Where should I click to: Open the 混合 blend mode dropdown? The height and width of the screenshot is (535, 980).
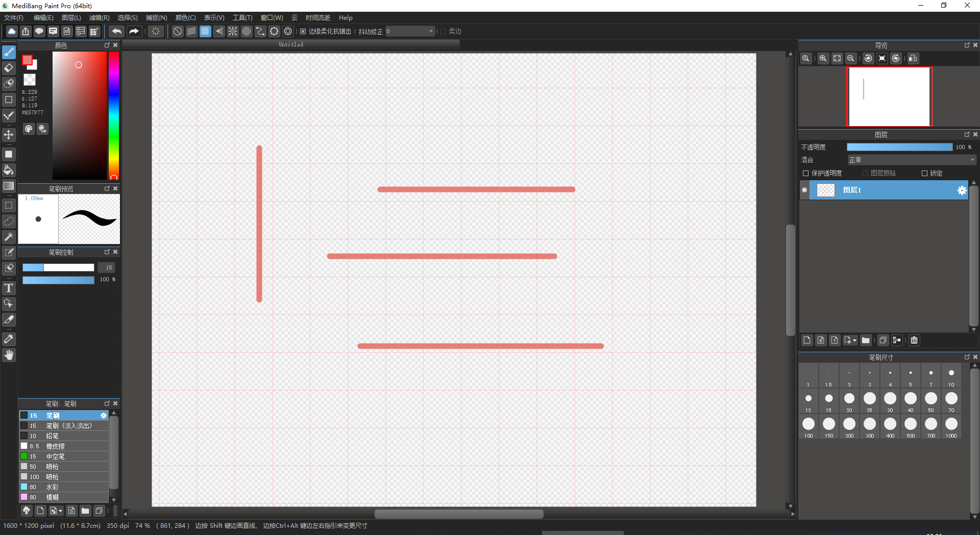pyautogui.click(x=911, y=160)
